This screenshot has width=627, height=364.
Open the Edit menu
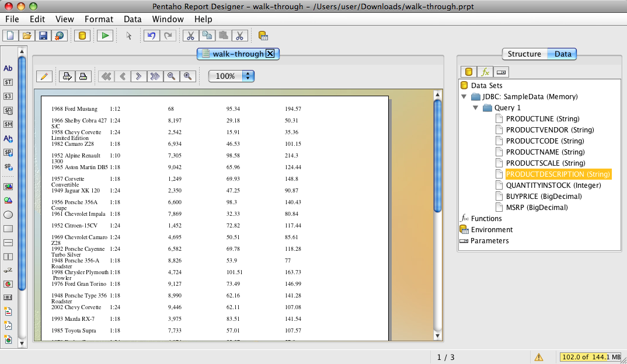tap(37, 19)
